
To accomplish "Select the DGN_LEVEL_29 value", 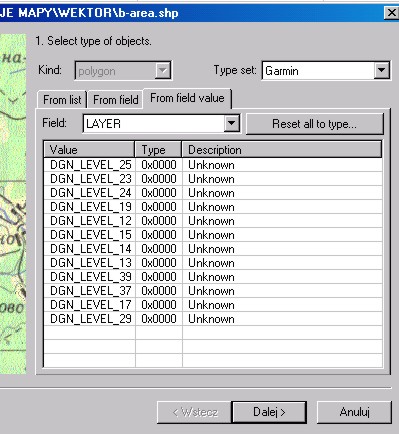I will (x=91, y=319).
